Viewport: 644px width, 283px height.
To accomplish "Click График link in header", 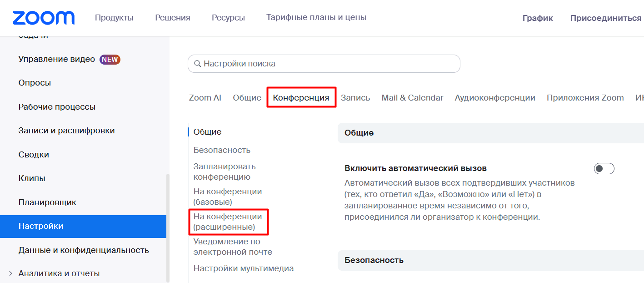I will tap(538, 18).
